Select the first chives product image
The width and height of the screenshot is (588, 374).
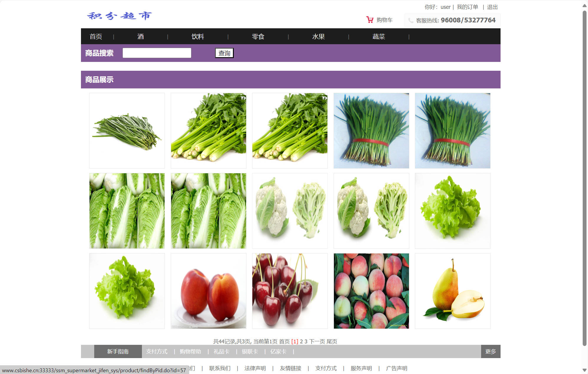pos(127,131)
